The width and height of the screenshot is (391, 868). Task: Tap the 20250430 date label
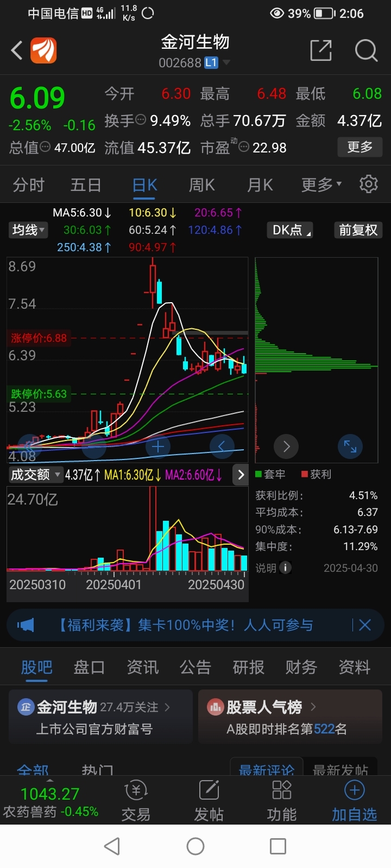click(x=216, y=585)
